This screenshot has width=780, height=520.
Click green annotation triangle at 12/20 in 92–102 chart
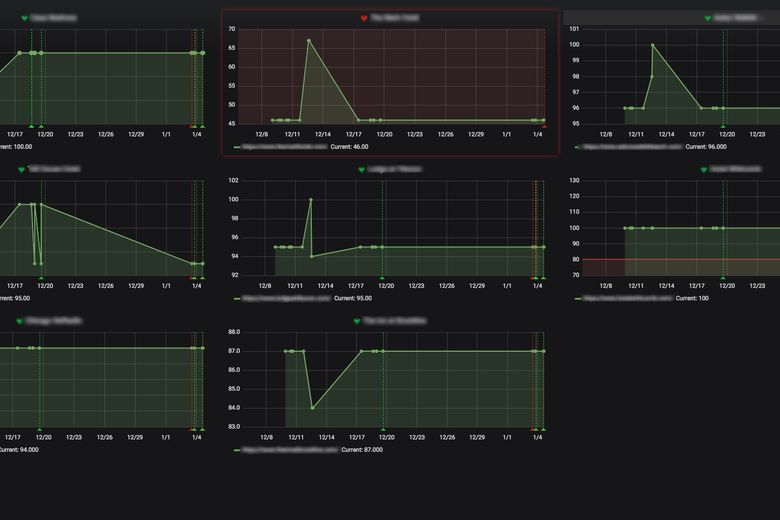(382, 278)
